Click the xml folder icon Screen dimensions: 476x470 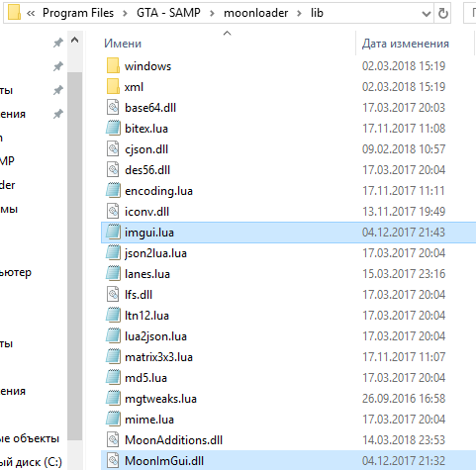(113, 86)
